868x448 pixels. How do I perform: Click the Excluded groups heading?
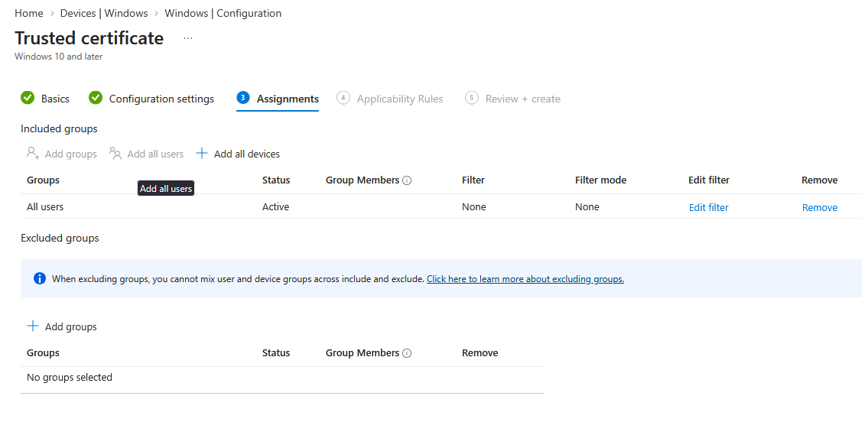(60, 239)
